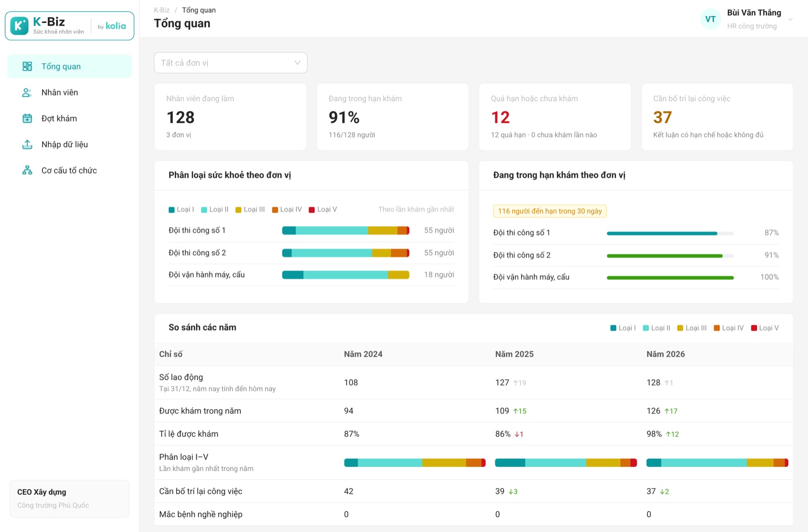Click the Nhân viên person icon
Screen dimensions: 808x532
[x=27, y=92]
